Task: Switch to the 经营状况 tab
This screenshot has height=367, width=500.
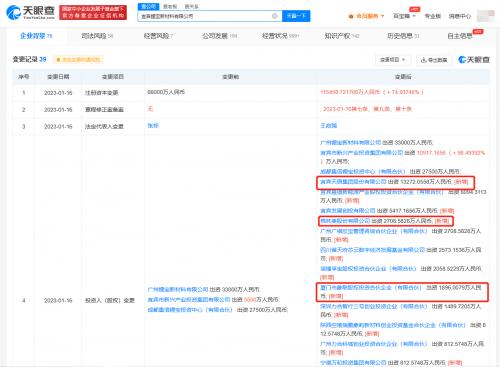Action: point(280,36)
